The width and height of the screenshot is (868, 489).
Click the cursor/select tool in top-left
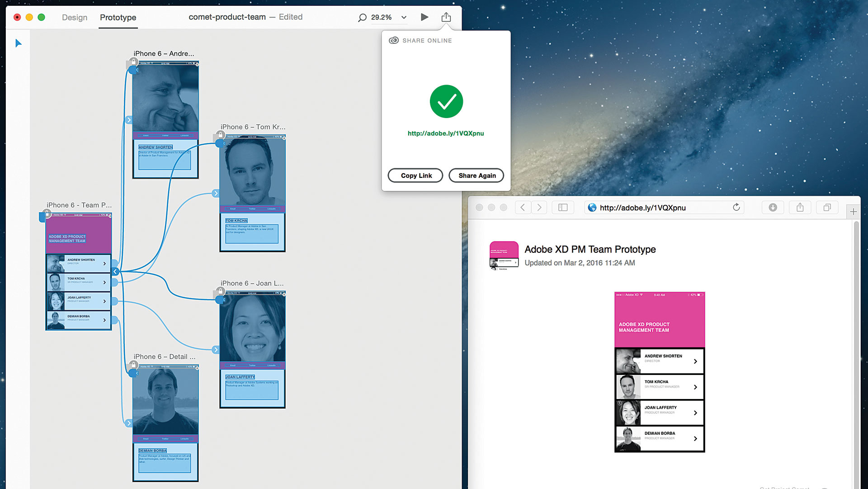point(18,43)
